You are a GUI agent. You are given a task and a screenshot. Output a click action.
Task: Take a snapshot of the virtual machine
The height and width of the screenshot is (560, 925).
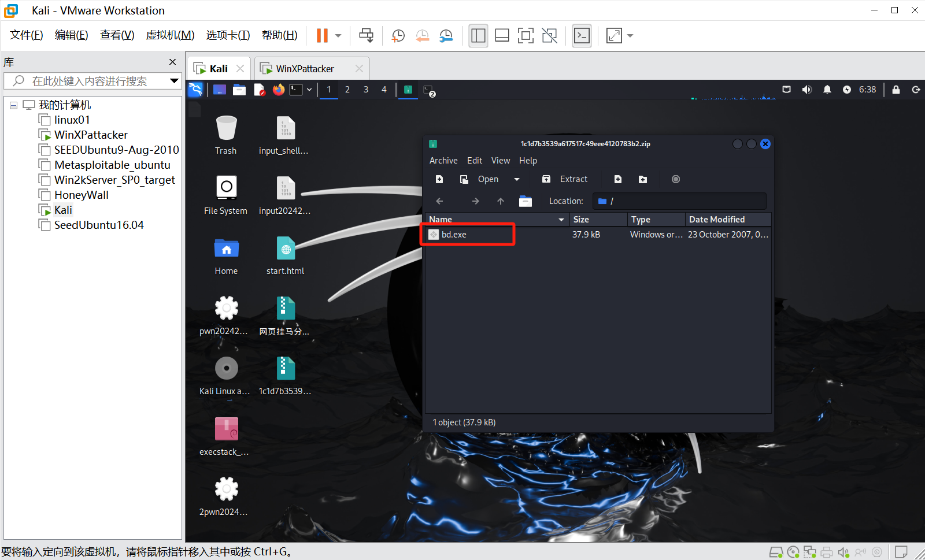(x=398, y=36)
